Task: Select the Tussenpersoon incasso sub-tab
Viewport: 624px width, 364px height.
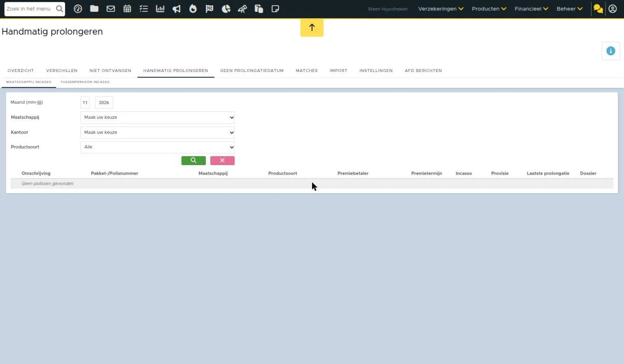Action: tap(85, 82)
